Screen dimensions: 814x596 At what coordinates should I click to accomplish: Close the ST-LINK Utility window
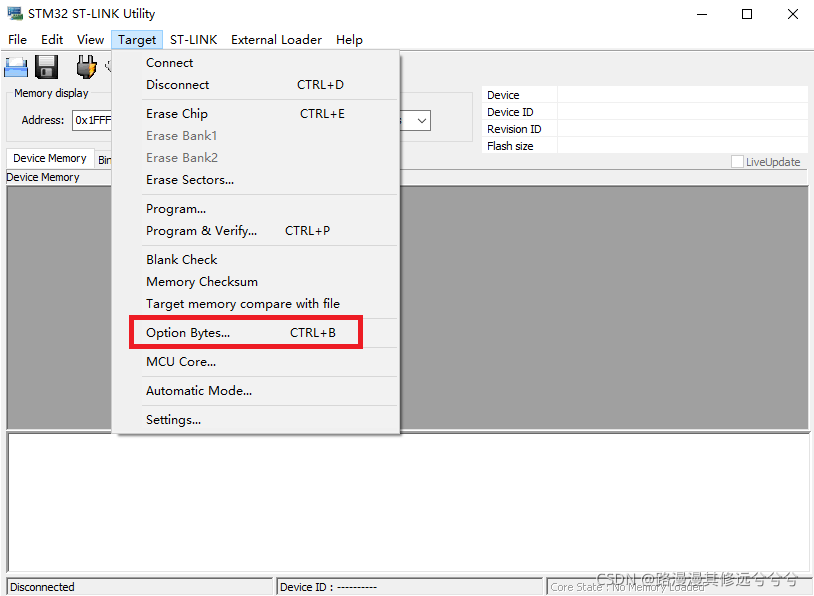(793, 14)
